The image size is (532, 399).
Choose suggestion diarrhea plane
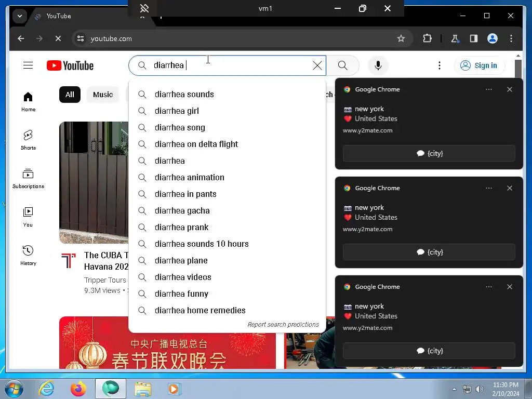[228, 261]
